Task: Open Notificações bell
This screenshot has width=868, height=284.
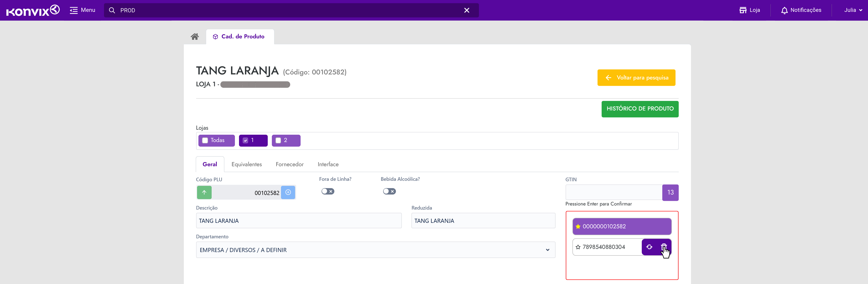Action: [801, 10]
